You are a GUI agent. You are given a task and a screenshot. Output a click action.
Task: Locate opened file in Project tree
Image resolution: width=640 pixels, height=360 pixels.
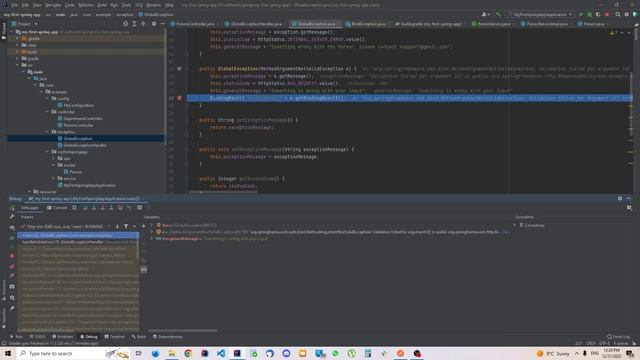pos(125,24)
